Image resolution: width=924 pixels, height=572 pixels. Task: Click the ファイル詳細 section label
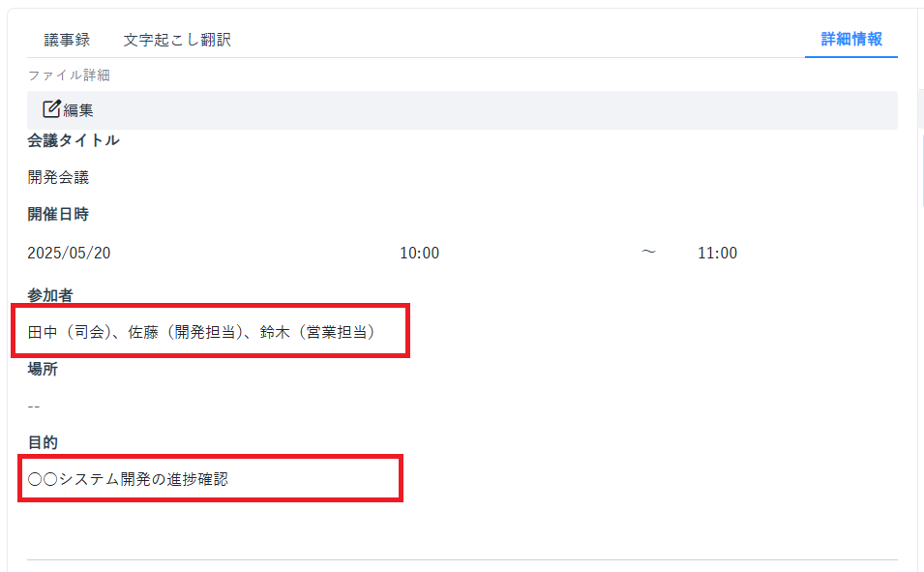(x=69, y=75)
